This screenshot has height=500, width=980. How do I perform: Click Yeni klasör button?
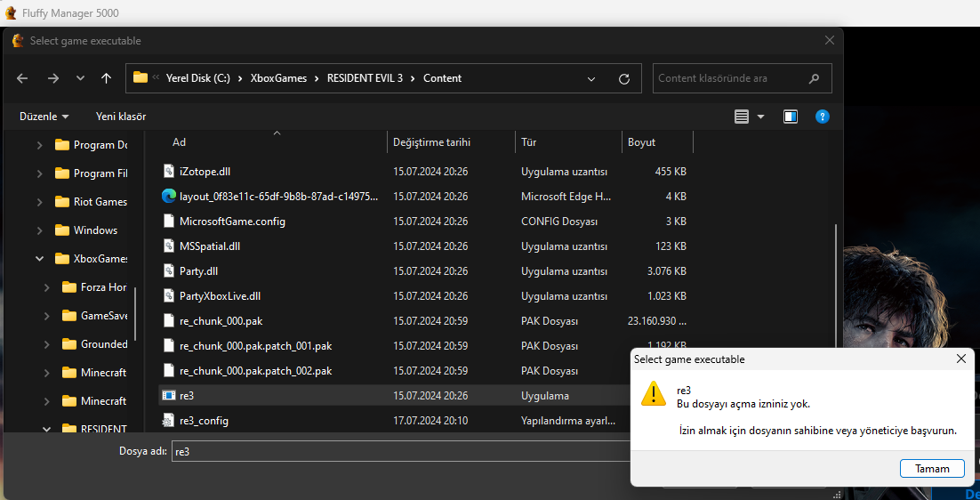click(x=121, y=117)
